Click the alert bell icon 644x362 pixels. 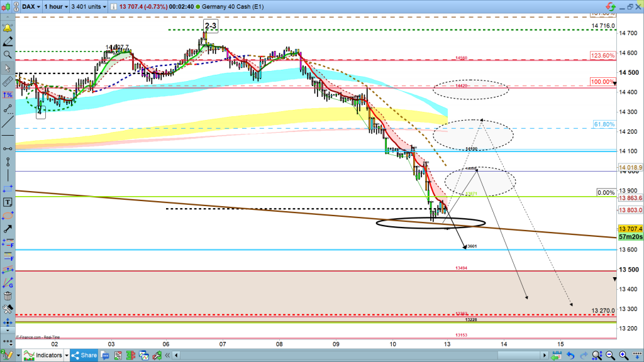(x=8, y=29)
